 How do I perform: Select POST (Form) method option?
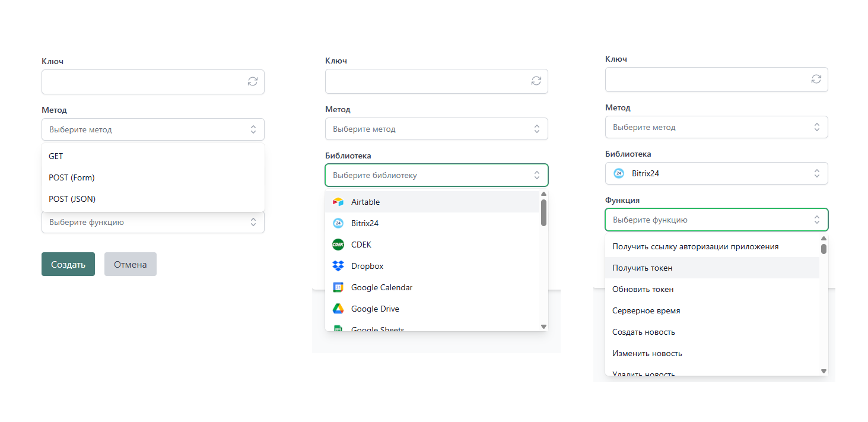153,177
